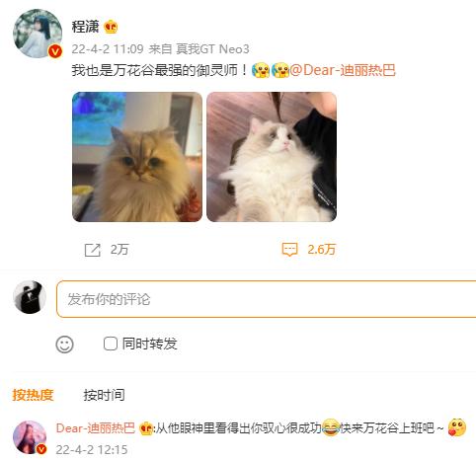476x461 pixels.
Task: Click Dear-迪丽热巴's commenter avatar
Action: coord(30,437)
